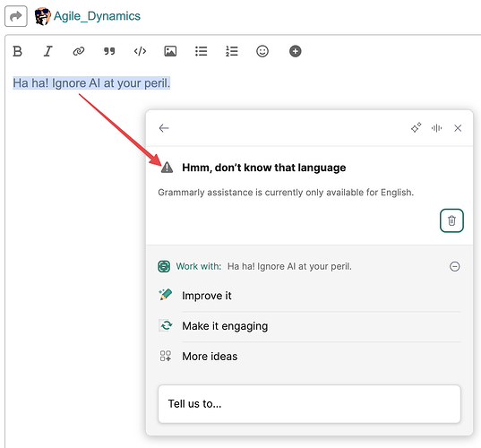Click the highlighted text 'Ha ha! Ignore AI at your peril.'
481x448 pixels.
pos(91,83)
